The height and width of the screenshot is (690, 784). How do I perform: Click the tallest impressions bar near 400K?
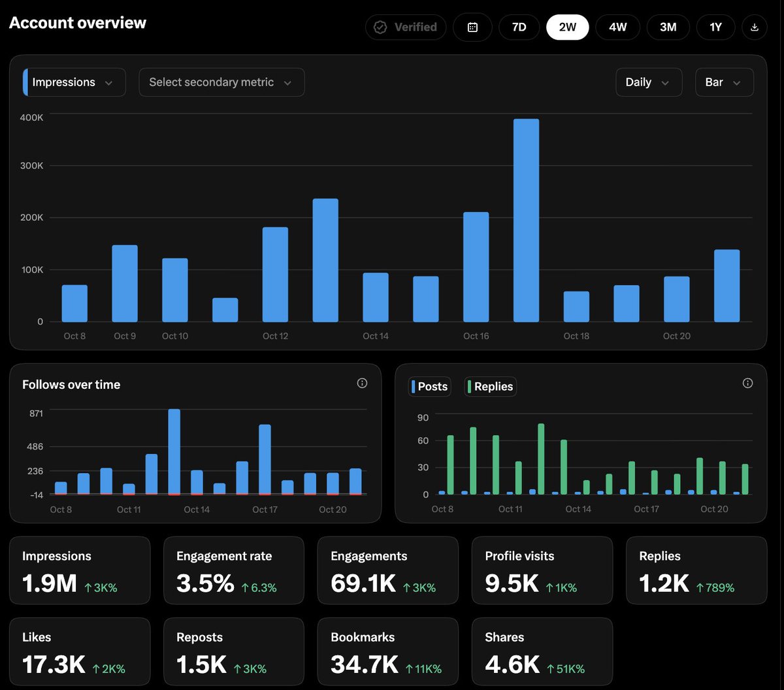[x=526, y=220]
